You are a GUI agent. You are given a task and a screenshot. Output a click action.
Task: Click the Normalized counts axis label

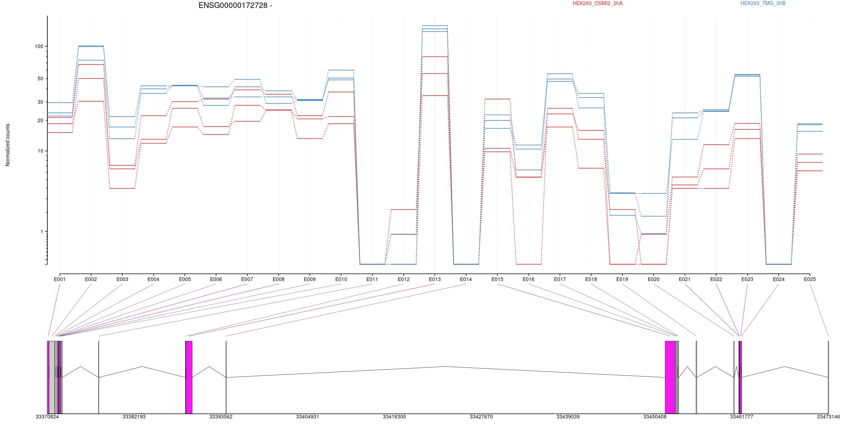[8, 145]
